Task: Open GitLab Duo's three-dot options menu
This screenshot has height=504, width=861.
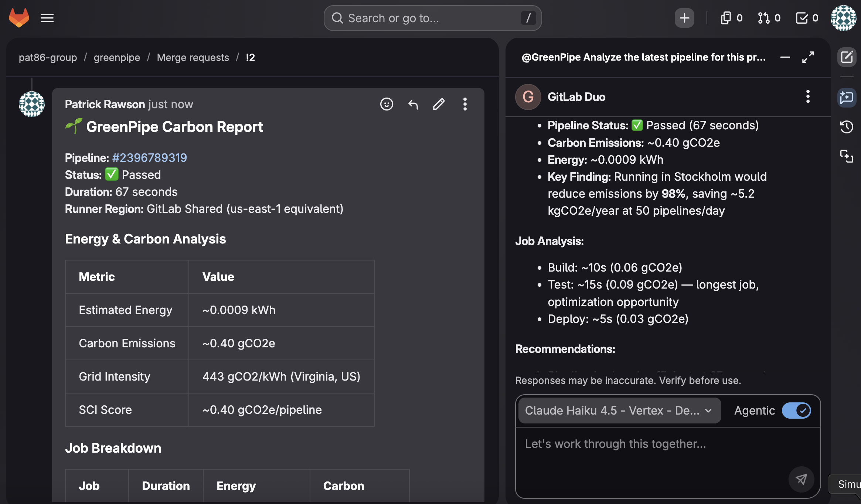Action: (808, 97)
